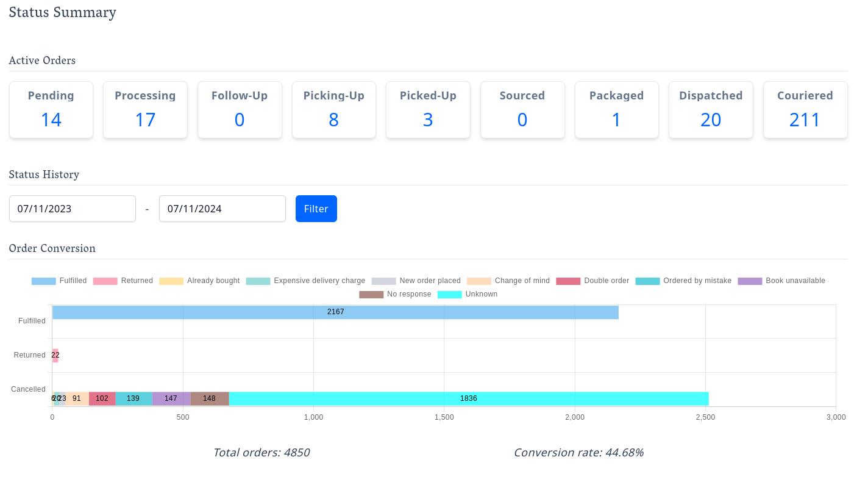
Task: Click the Cancelled axis label on the chart
Action: pyautogui.click(x=28, y=389)
